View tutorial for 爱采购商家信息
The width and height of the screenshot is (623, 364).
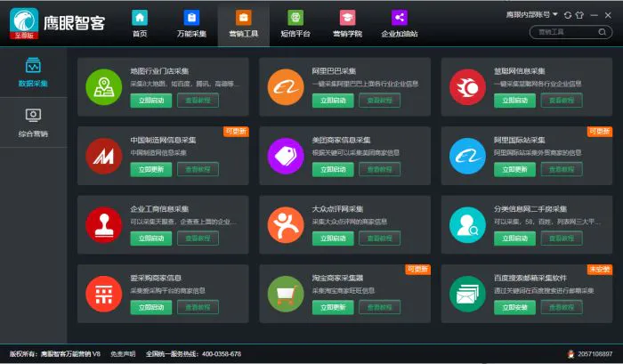tap(198, 307)
